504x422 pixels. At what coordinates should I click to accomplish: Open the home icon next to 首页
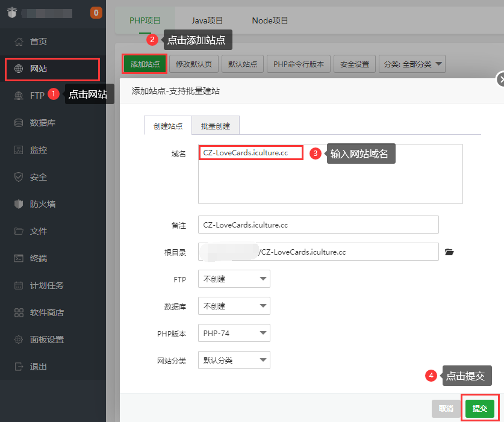[x=19, y=42]
